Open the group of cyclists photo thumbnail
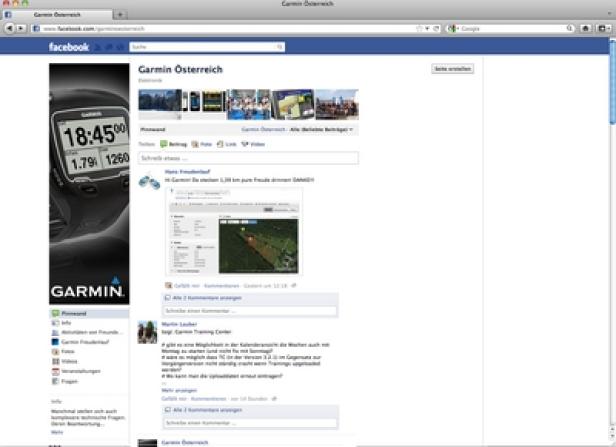 (x=249, y=104)
